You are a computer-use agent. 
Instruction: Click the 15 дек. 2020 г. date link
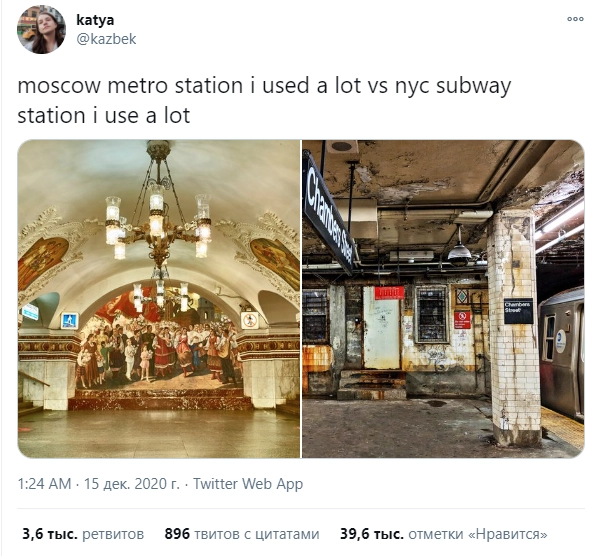(132, 484)
